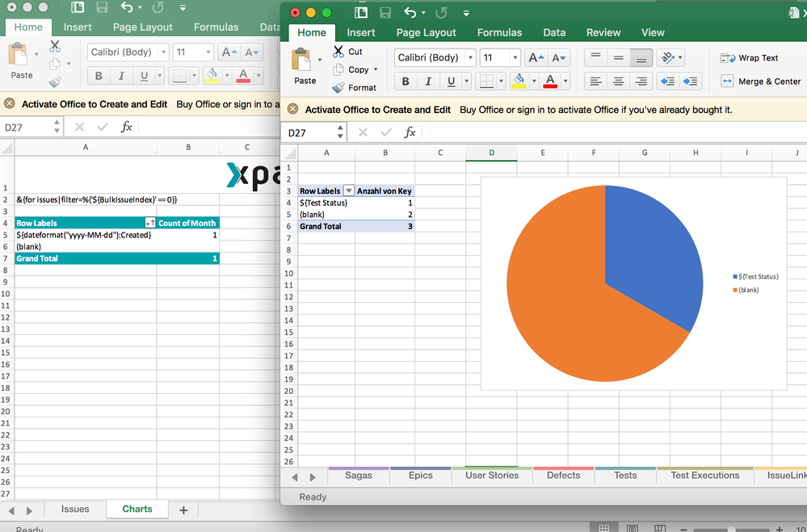Image resolution: width=807 pixels, height=532 pixels.
Task: Switch to Issues sheet in back window
Action: [x=75, y=509]
